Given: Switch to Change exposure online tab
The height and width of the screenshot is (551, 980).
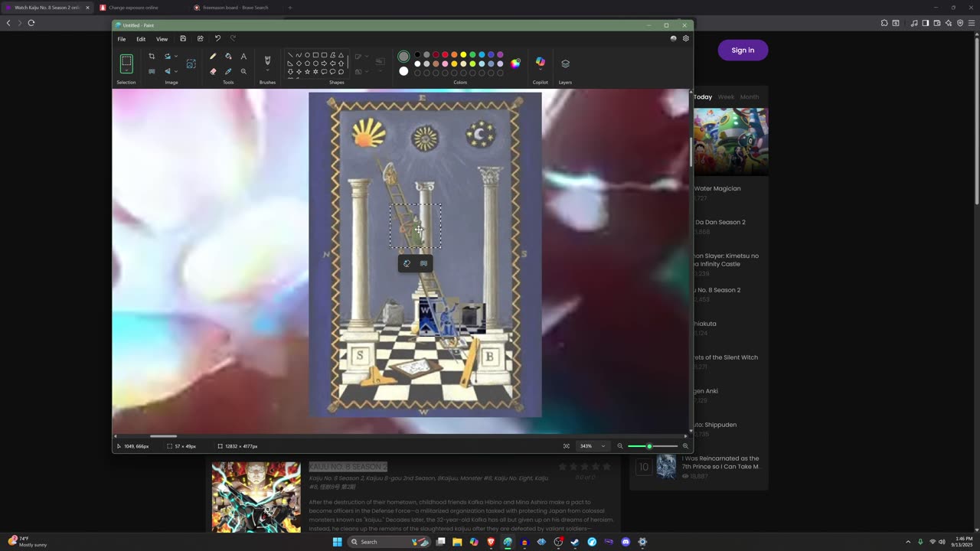Looking at the screenshot, I should pyautogui.click(x=133, y=8).
